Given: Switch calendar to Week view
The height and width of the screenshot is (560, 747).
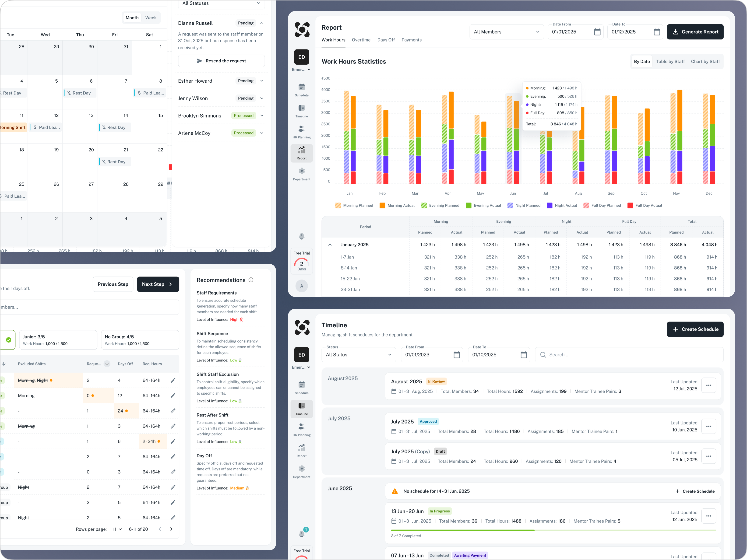Looking at the screenshot, I should click(x=151, y=17).
